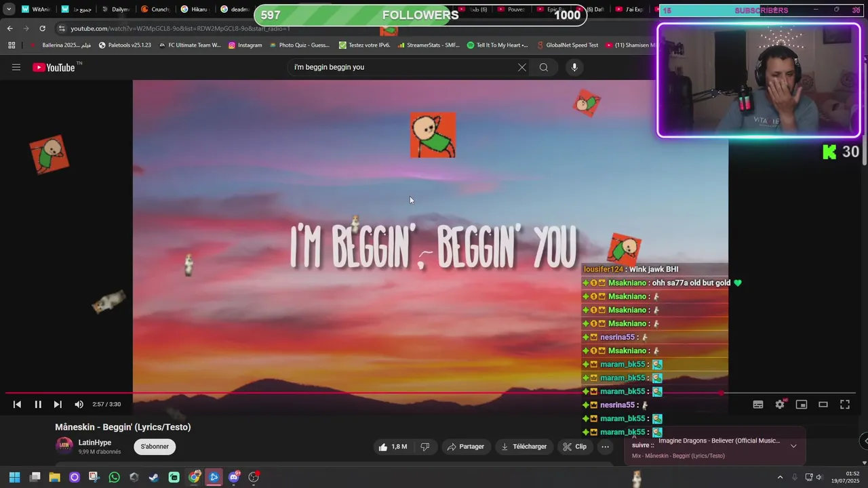Toggle subtitles in the player controls
Image resolution: width=868 pixels, height=488 pixels.
point(758,405)
